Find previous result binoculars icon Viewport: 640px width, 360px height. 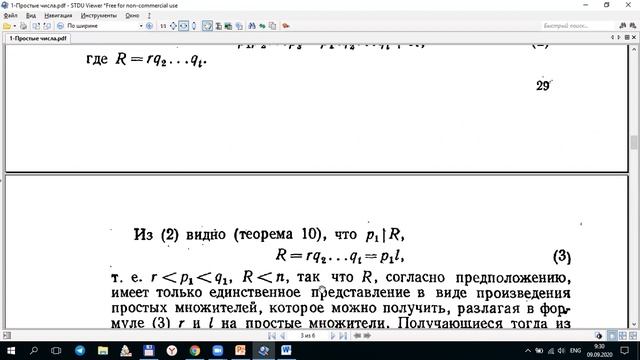click(x=623, y=26)
